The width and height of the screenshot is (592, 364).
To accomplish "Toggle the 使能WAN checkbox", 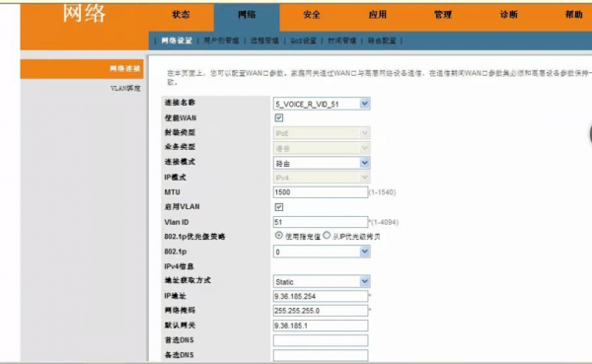I will 279,118.
